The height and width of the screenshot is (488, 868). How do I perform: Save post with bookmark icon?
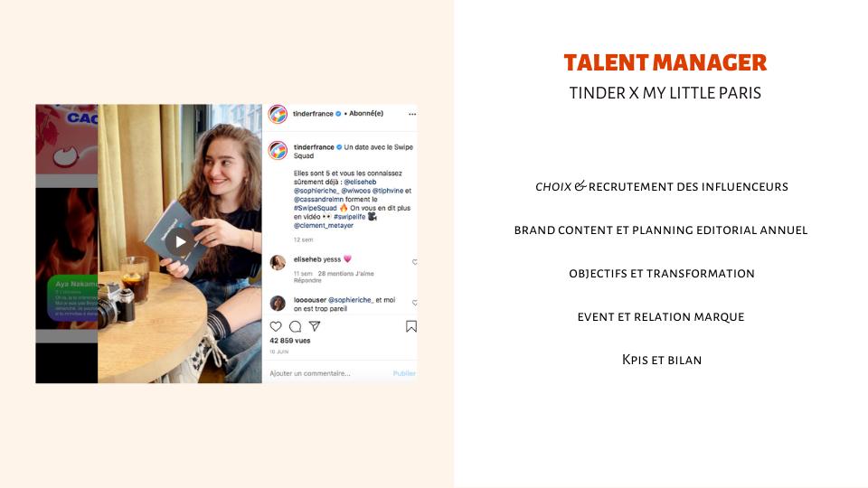[410, 326]
